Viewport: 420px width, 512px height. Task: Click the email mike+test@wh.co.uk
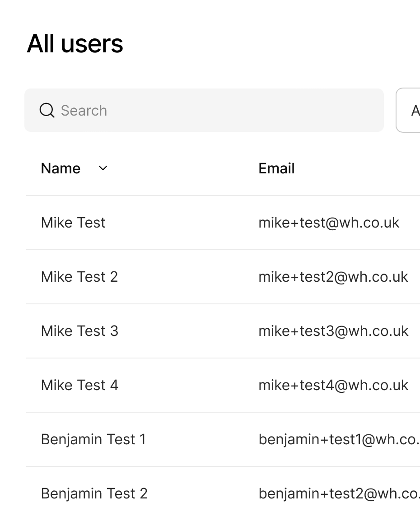[329, 223]
